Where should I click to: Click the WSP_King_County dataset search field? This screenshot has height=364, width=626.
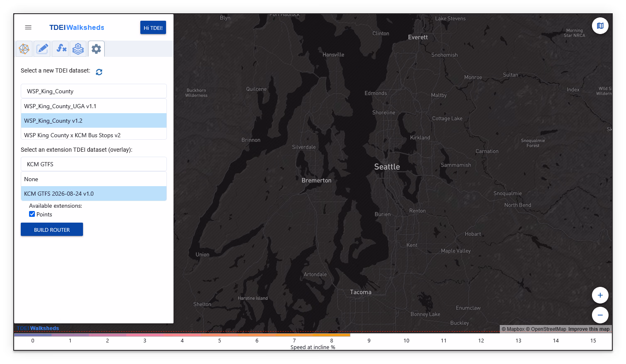click(x=94, y=91)
